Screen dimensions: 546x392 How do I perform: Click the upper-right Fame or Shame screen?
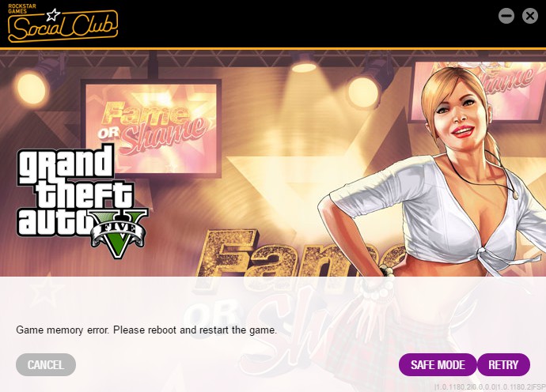coord(478,91)
